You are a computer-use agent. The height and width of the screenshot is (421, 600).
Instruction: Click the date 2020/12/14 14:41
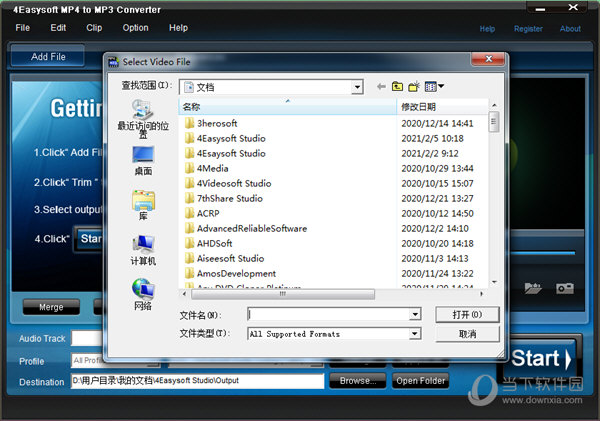pos(437,123)
